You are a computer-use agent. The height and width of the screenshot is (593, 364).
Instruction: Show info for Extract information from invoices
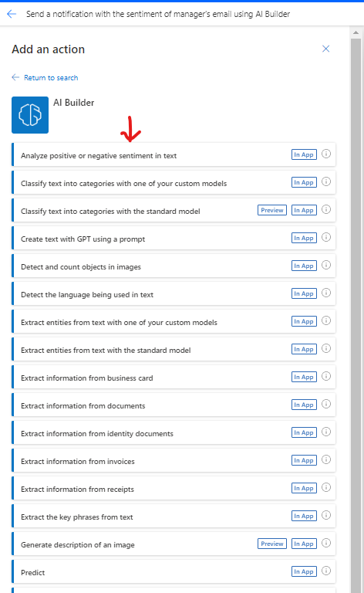pos(326,460)
